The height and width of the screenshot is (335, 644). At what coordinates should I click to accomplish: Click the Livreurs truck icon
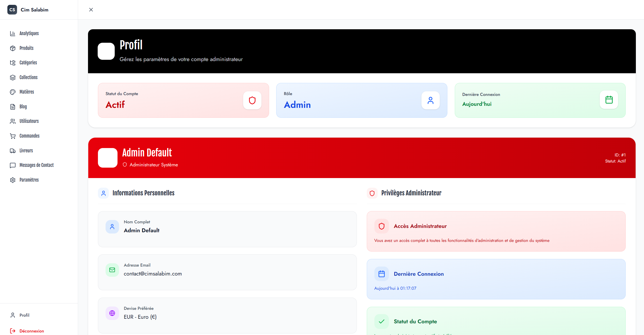pos(13,151)
